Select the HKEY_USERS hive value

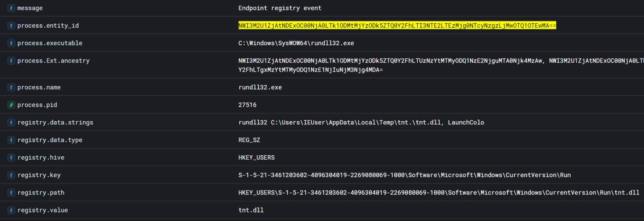coord(256,158)
